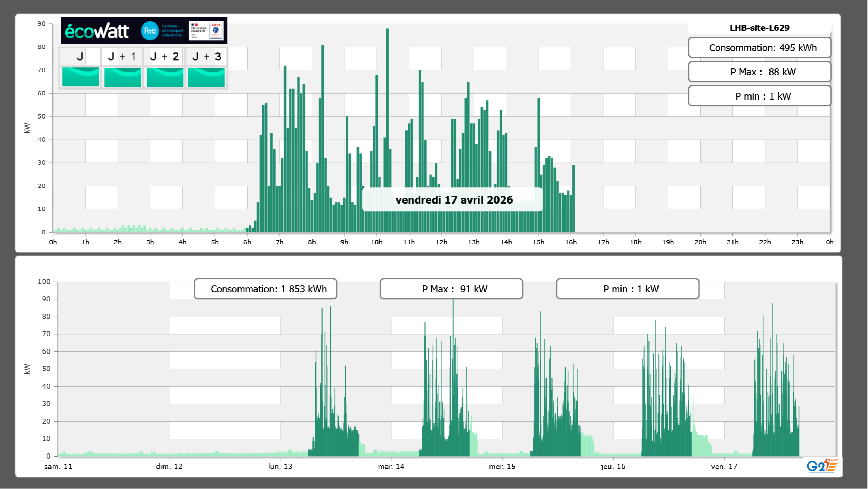868x489 pixels.
Task: Select the green J+1 signal tile
Action: (x=123, y=77)
